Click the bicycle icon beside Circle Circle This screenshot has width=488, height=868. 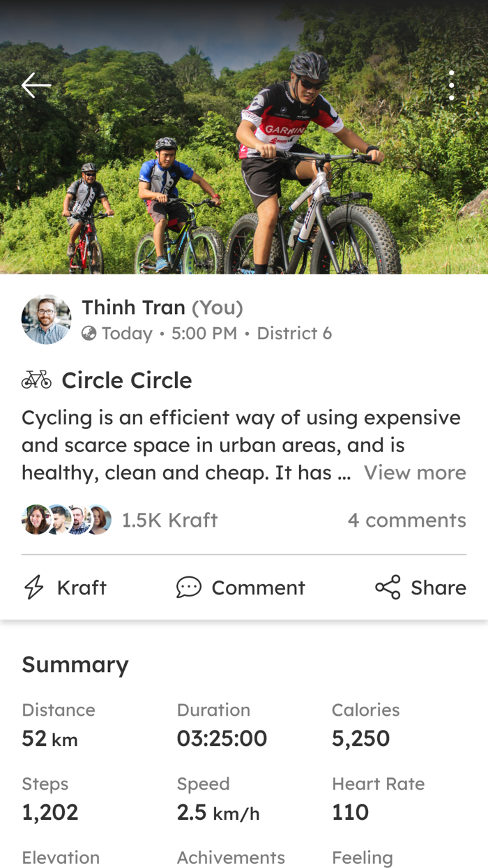pos(36,380)
